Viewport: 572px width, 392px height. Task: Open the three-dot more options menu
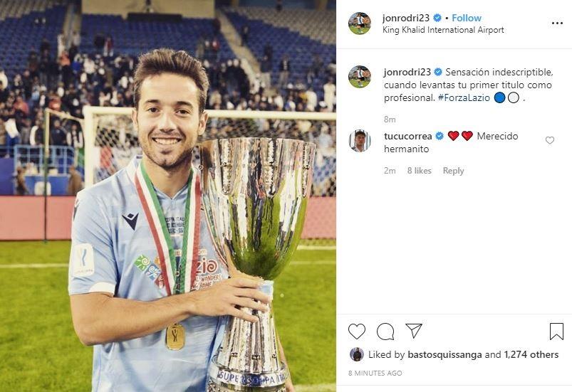tap(557, 23)
